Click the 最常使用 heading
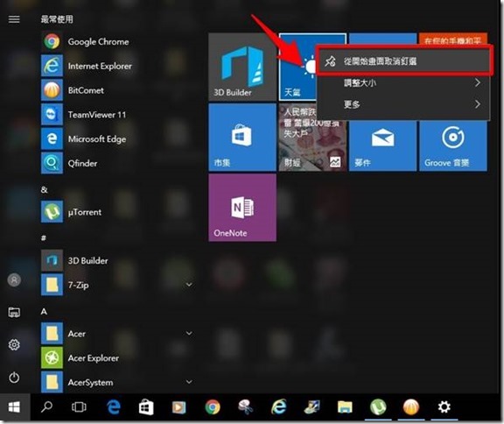 pos(57,19)
